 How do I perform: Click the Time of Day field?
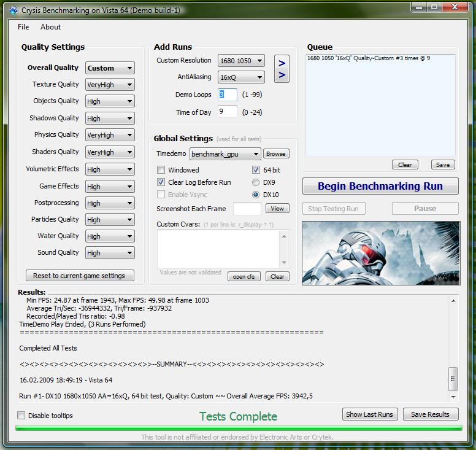pyautogui.click(x=228, y=112)
